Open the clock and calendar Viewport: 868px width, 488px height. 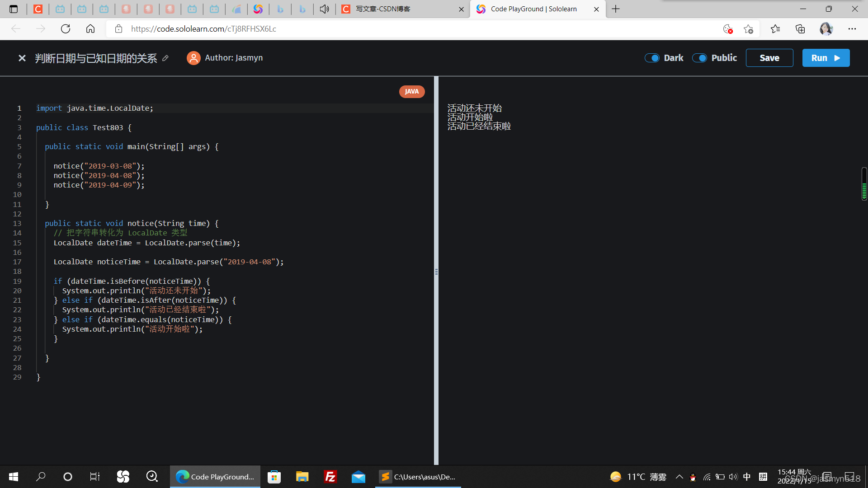tap(794, 477)
